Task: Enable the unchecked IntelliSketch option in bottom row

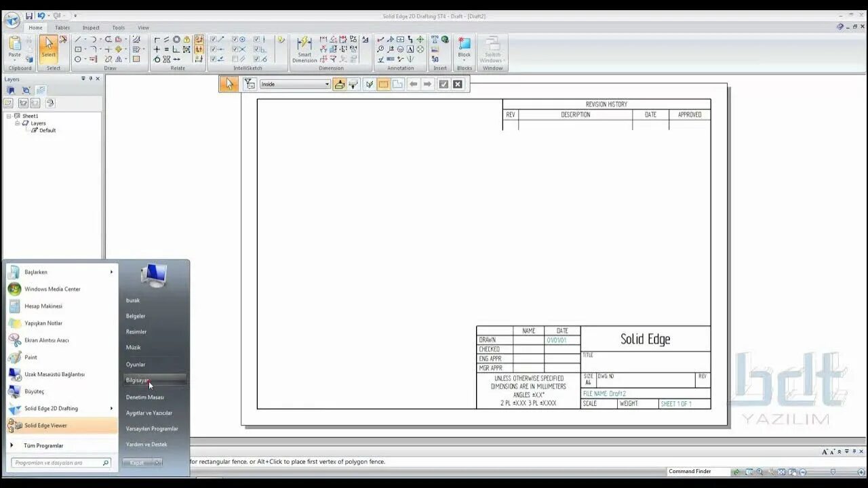Action: point(235,60)
